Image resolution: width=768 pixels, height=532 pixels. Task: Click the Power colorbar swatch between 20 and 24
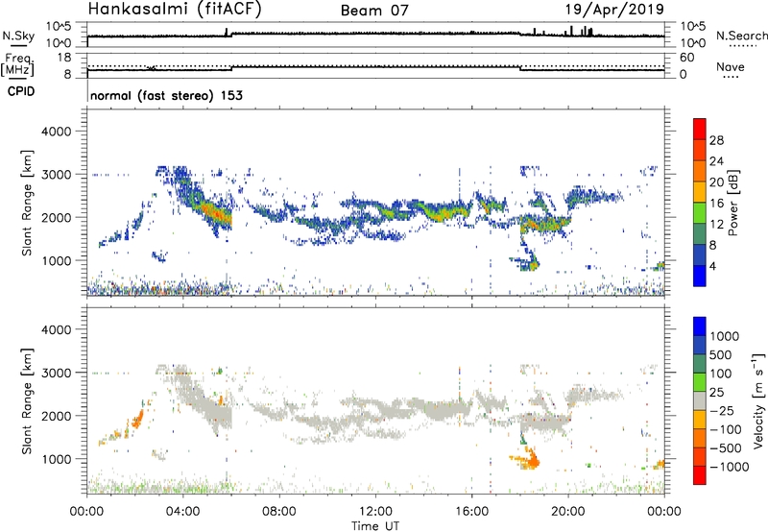700,171
